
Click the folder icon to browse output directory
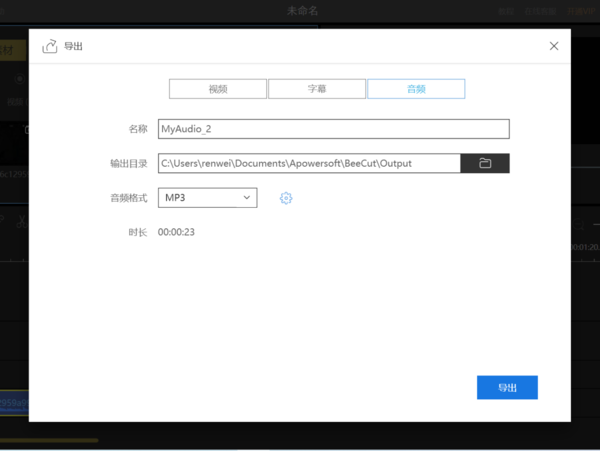click(485, 163)
